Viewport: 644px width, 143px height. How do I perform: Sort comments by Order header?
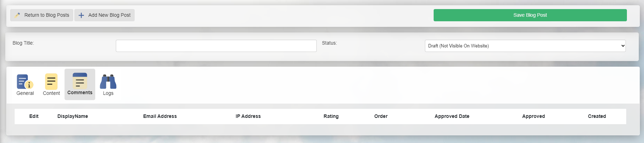click(381, 116)
